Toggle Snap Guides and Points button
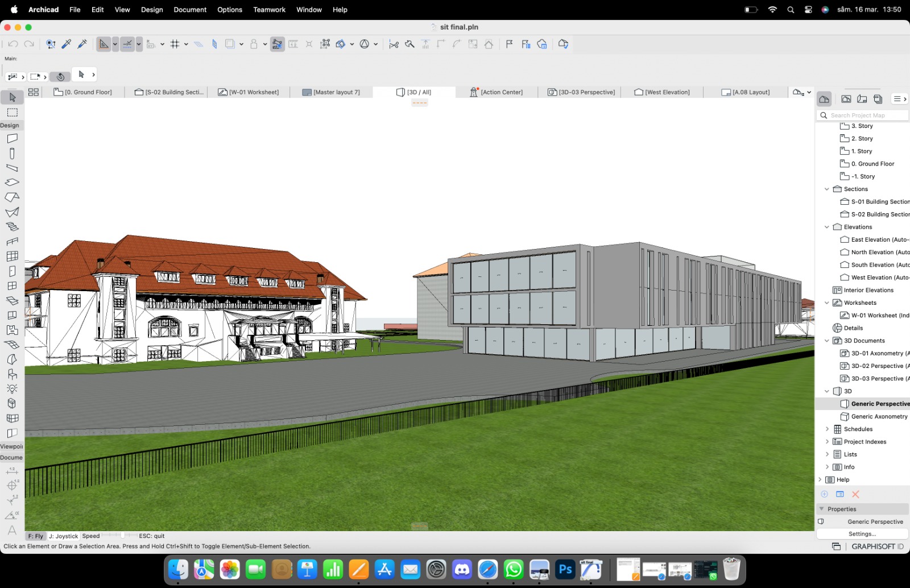Image resolution: width=910 pixels, height=588 pixels. (127, 44)
